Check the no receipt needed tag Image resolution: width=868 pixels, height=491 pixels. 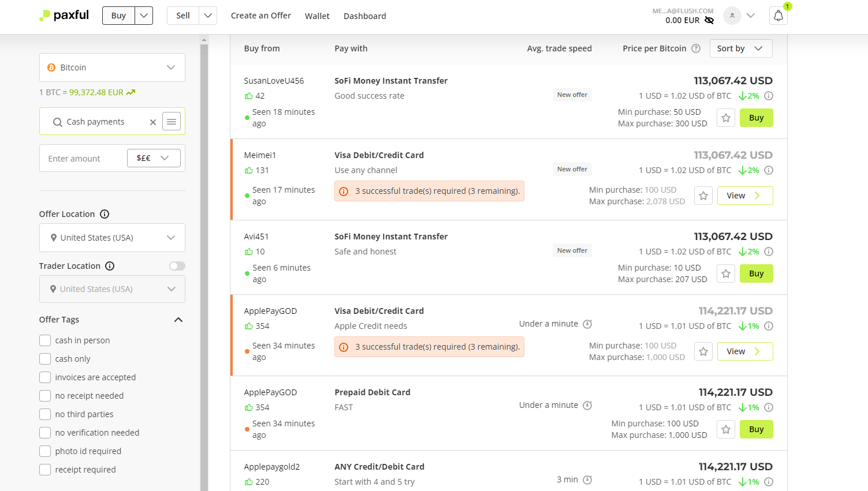[x=45, y=396]
